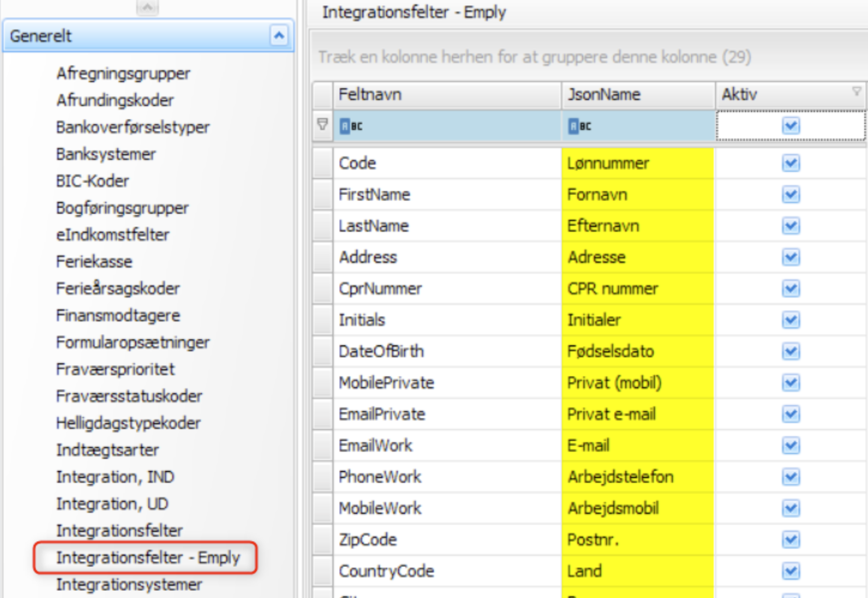Click the scroll-up arrow above Generelt
The height and width of the screenshot is (598, 868).
[x=147, y=7]
